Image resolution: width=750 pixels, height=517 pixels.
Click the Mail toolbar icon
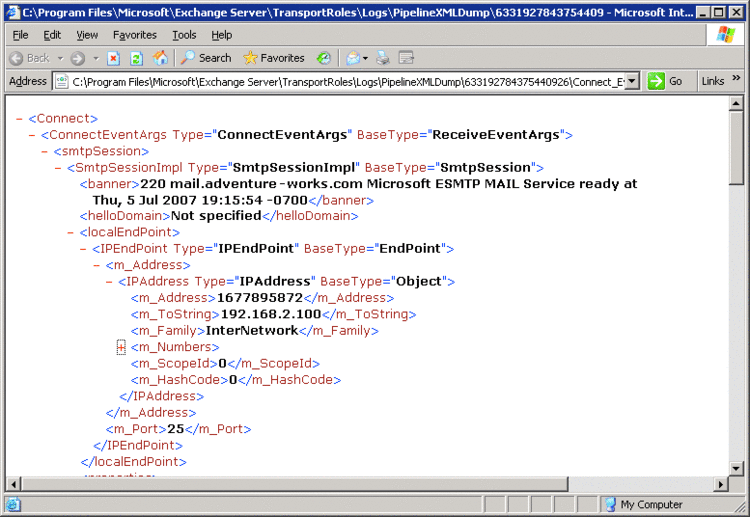tap(353, 58)
